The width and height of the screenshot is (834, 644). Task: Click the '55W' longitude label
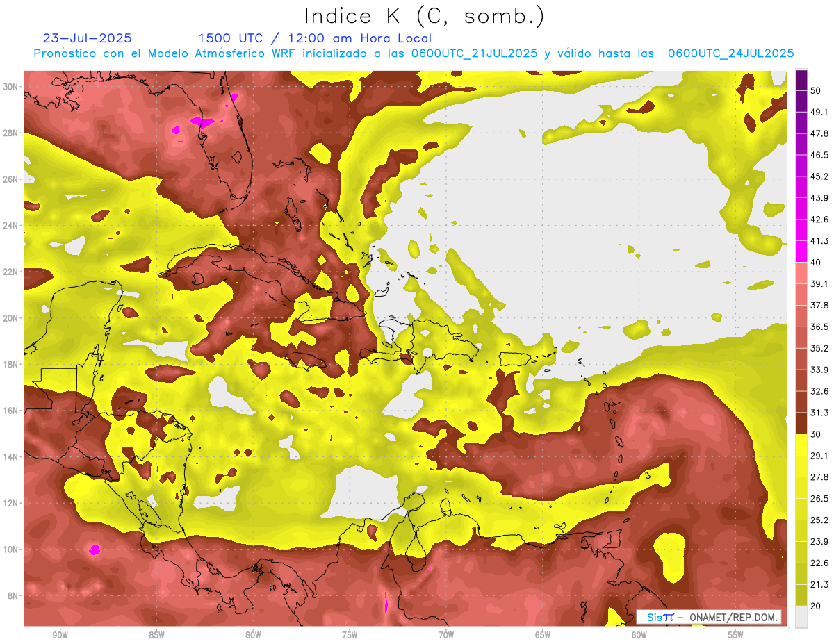(736, 635)
